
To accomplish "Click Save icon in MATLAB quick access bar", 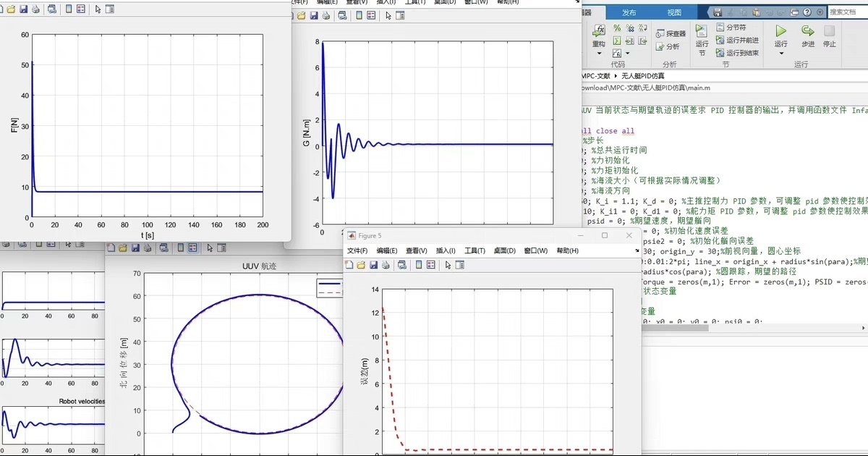I will pos(718,12).
